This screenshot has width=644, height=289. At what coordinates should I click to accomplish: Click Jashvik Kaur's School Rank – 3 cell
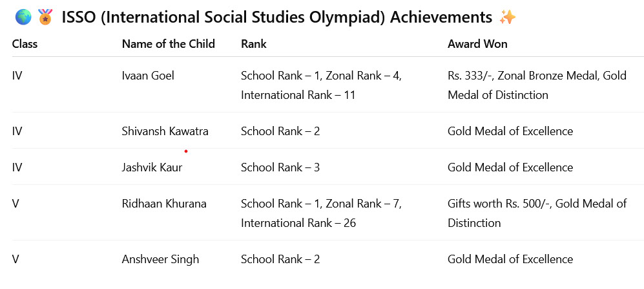pyautogui.click(x=280, y=167)
